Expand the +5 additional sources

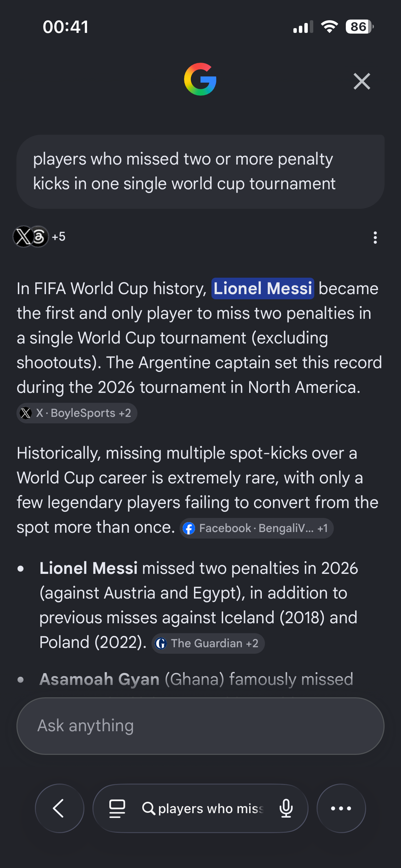[x=59, y=237]
